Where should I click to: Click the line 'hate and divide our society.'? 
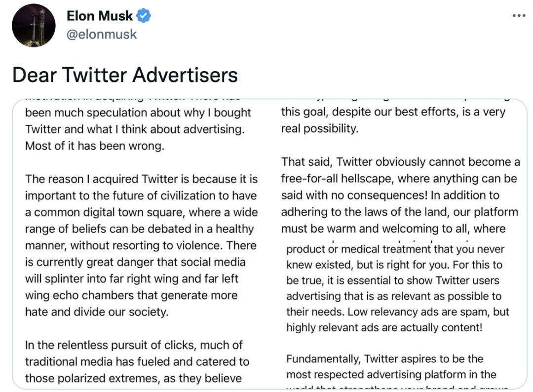click(x=97, y=312)
